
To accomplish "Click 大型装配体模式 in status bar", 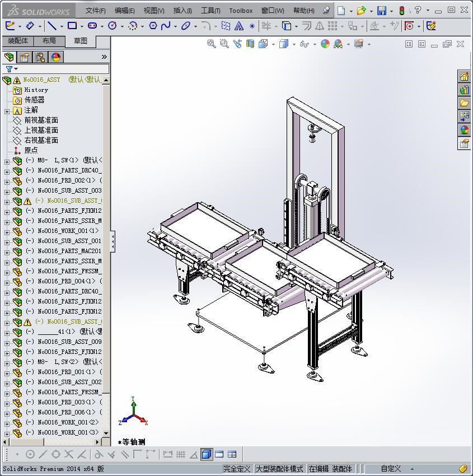I will (279, 469).
